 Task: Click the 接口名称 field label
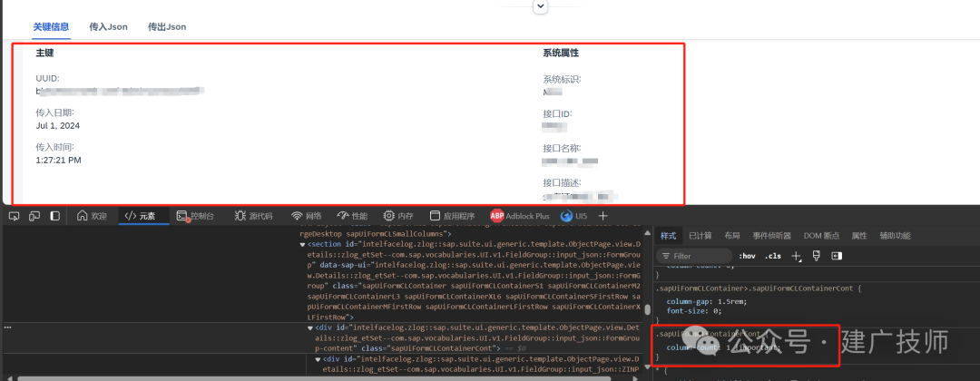click(562, 149)
